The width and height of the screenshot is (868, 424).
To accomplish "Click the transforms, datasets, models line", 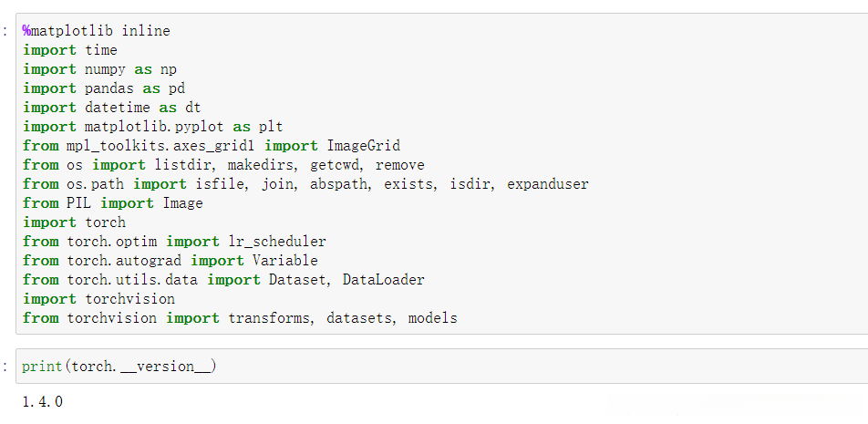I will click(240, 318).
